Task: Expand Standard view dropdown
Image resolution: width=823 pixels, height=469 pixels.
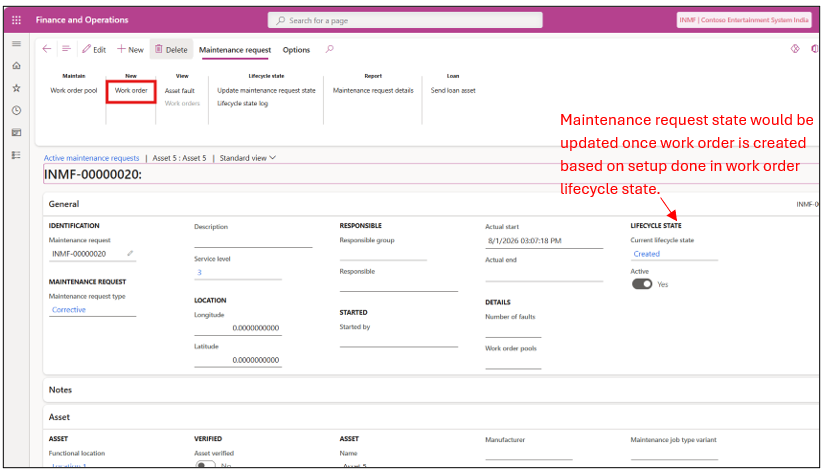Action: coord(248,158)
